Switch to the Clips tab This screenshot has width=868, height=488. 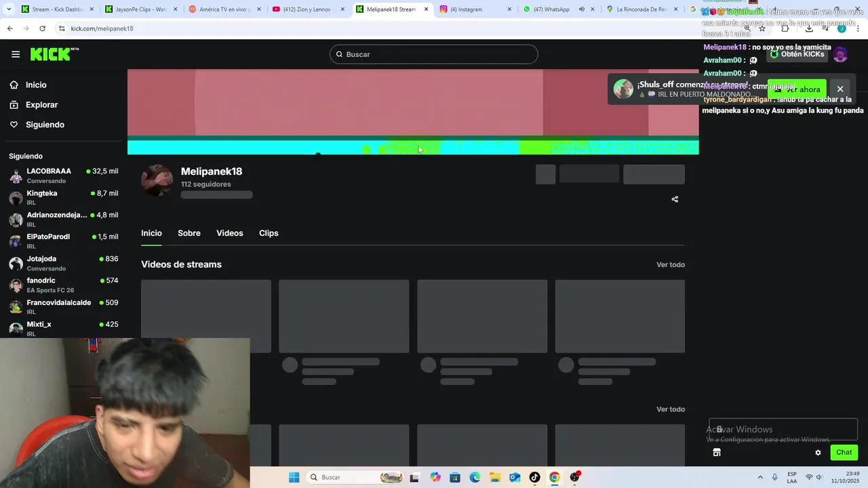[x=269, y=233]
